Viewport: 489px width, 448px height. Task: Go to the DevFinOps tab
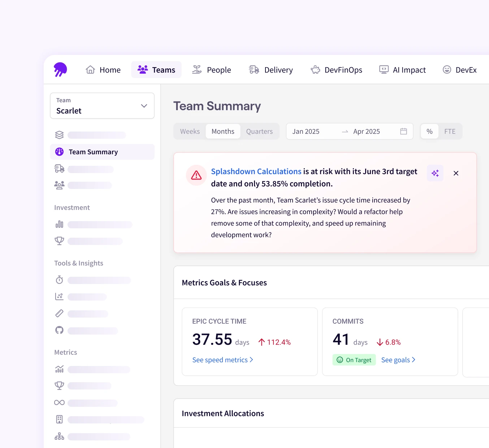tap(336, 70)
